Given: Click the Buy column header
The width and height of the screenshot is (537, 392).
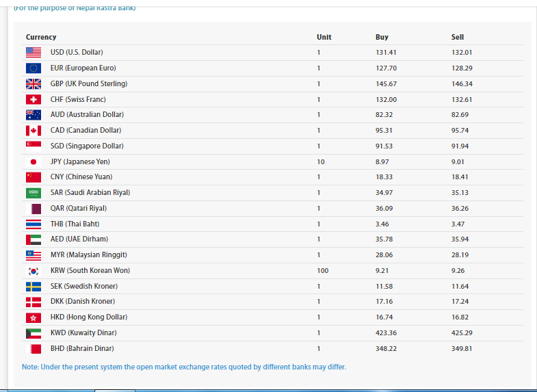Looking at the screenshot, I should [x=382, y=37].
